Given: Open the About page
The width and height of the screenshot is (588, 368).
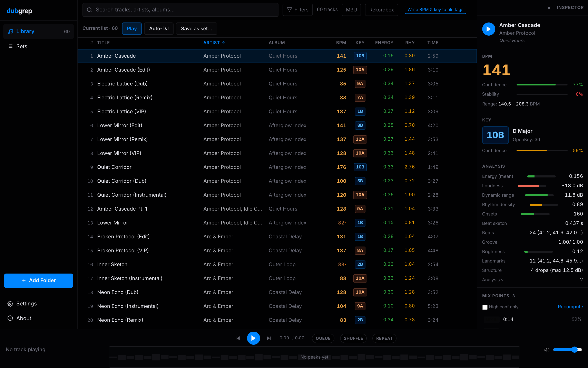Looking at the screenshot, I should 38,318.
